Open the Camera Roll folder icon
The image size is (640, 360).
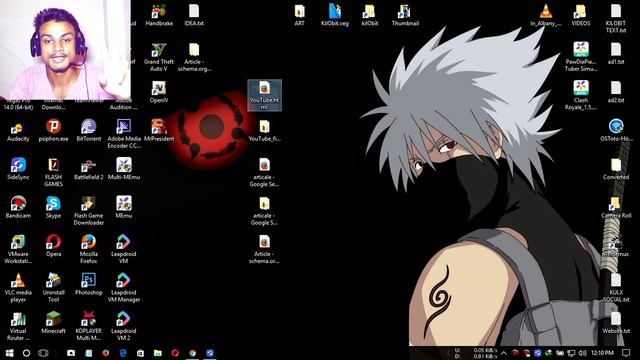(x=616, y=207)
